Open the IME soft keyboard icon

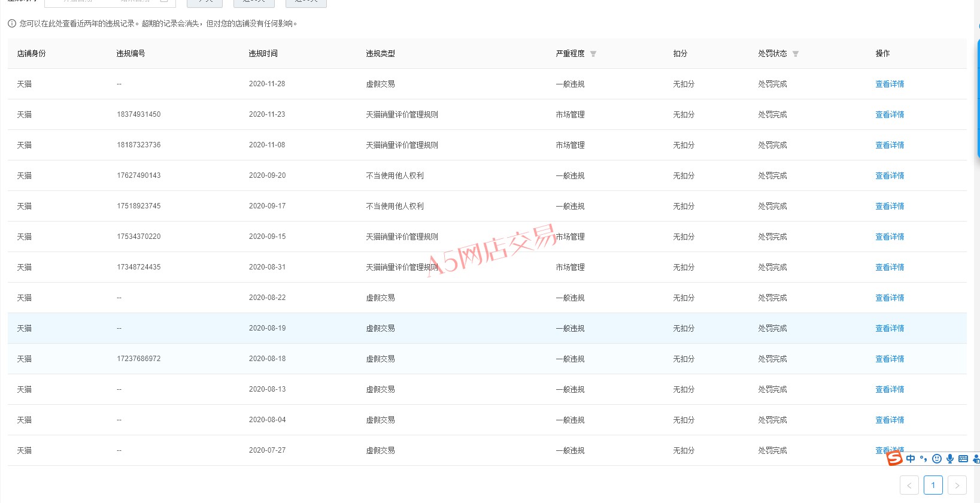pos(963,459)
